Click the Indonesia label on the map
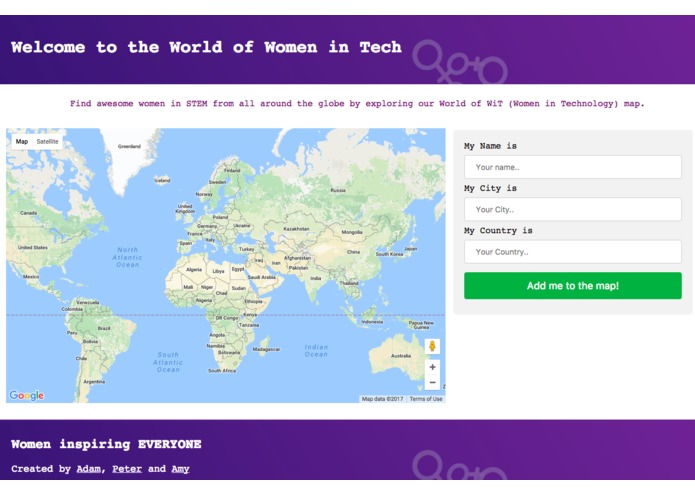 click(372, 322)
